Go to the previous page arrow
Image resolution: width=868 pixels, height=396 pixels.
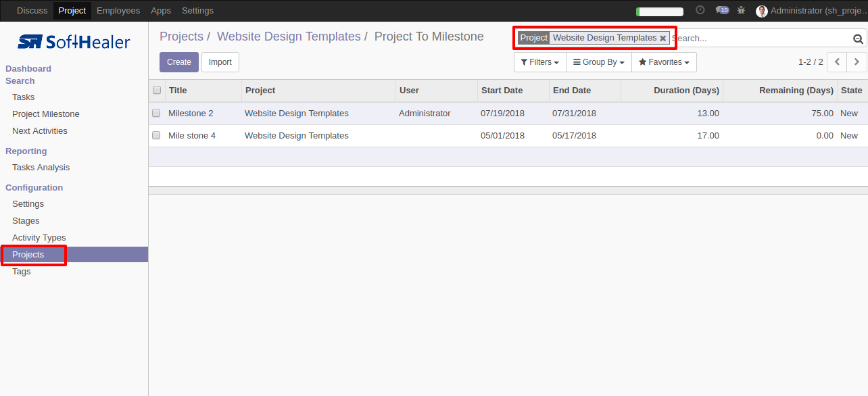pyautogui.click(x=837, y=61)
